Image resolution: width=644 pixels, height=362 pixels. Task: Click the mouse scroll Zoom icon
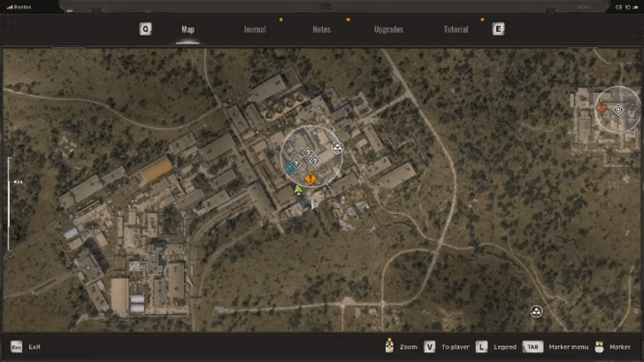coord(389,345)
